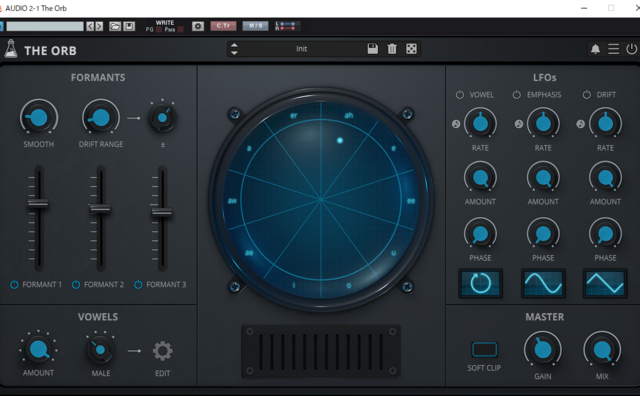Toggle the SOFT CLIP switch

coord(484,350)
